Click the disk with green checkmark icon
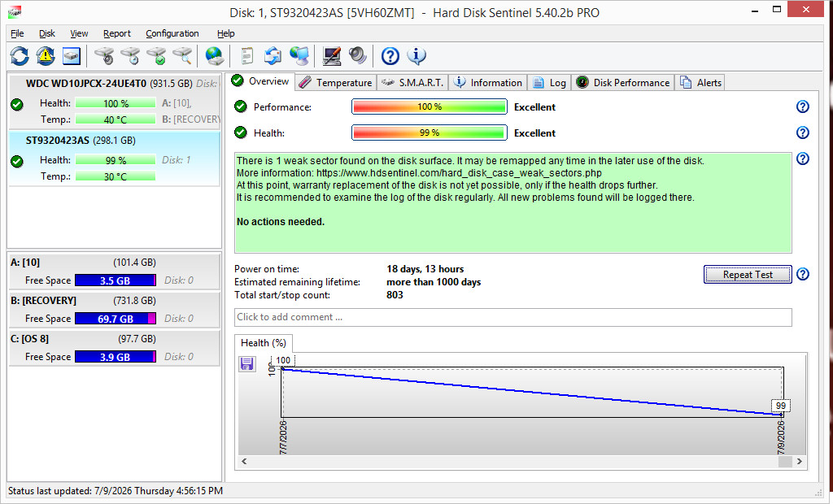This screenshot has width=833, height=504. (156, 56)
